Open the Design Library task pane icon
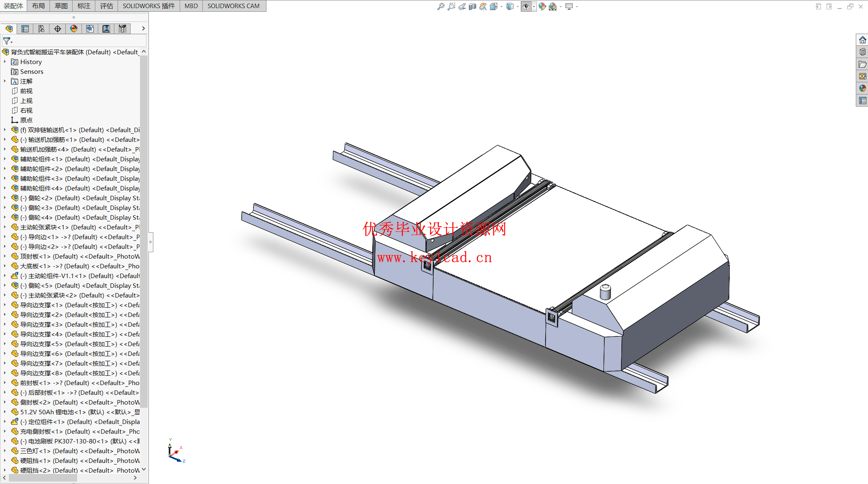 pyautogui.click(x=862, y=52)
